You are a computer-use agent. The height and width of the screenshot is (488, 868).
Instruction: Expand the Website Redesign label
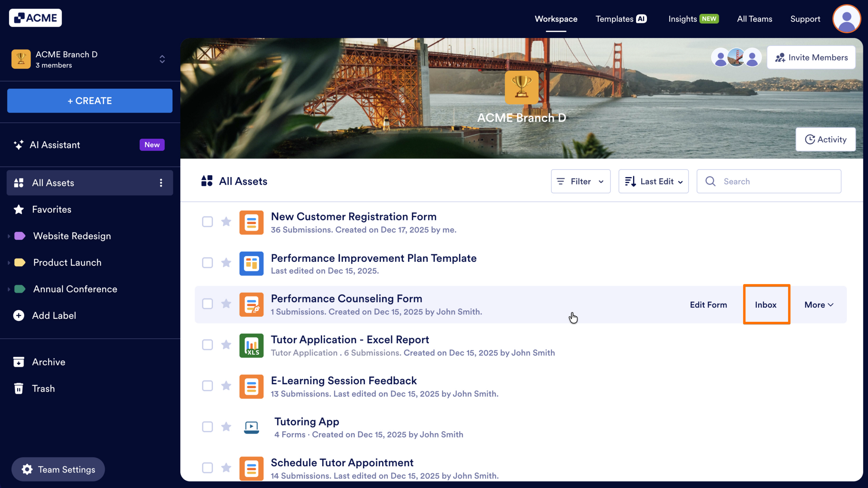[x=8, y=236]
